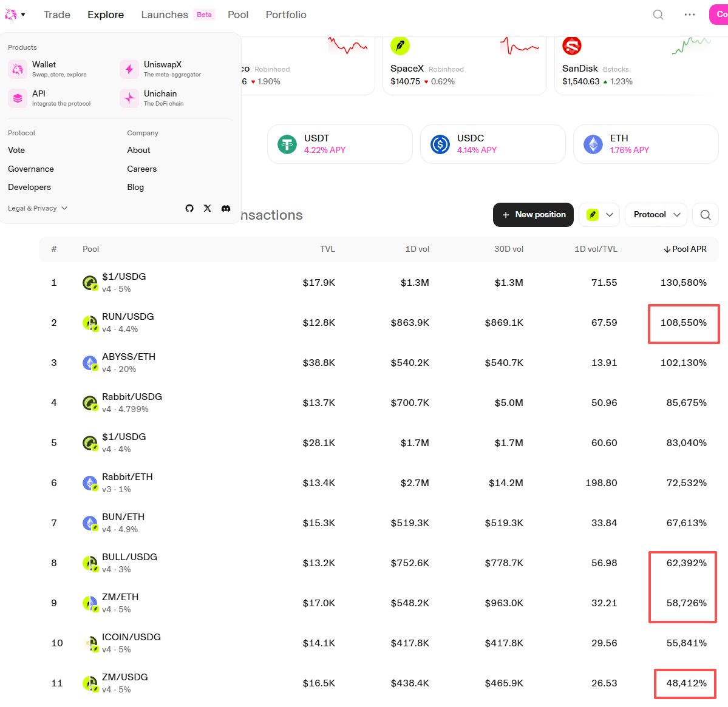Image resolution: width=728 pixels, height=707 pixels.
Task: Select the ZM/ETH pool name
Action: (x=120, y=597)
